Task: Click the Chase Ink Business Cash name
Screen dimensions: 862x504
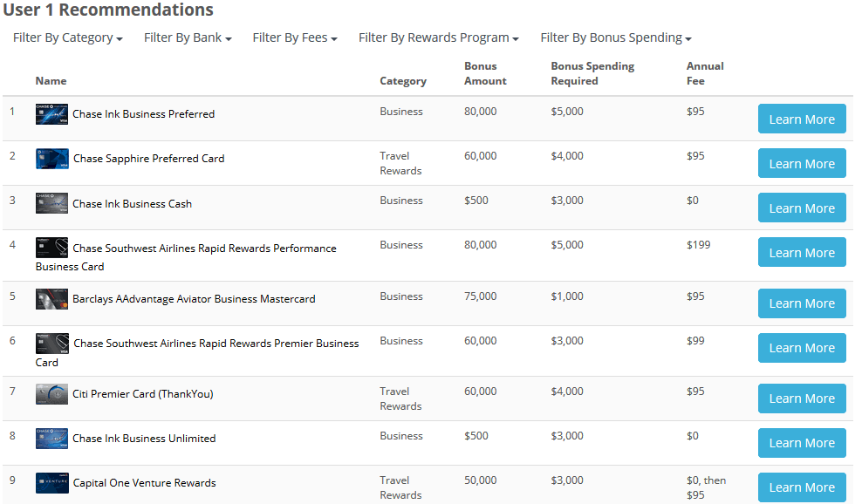Action: point(132,203)
